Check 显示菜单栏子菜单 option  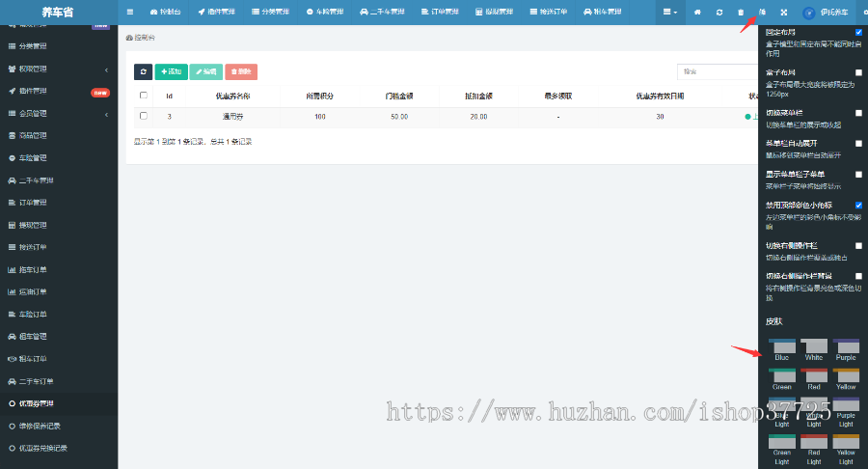click(858, 175)
